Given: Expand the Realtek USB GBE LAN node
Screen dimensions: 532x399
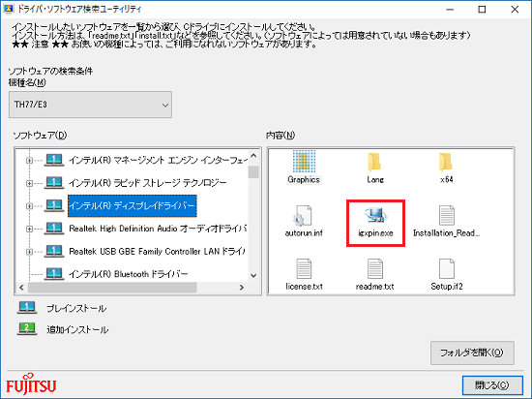Looking at the screenshot, I should (x=30, y=252).
